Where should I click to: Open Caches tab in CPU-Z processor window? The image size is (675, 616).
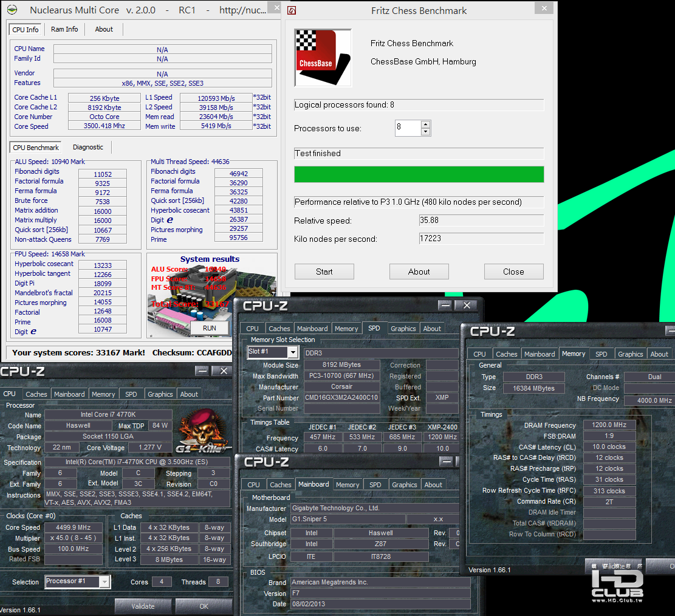(x=36, y=394)
